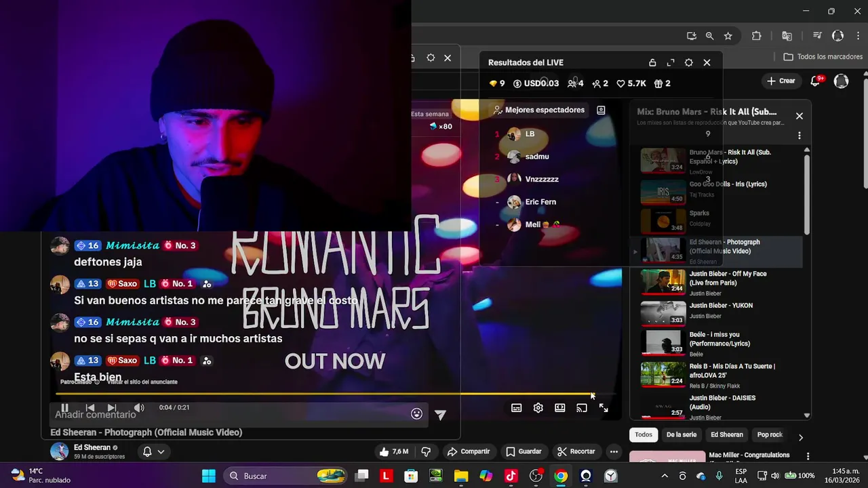Select the De la serie chip
The image size is (868, 488).
click(681, 434)
